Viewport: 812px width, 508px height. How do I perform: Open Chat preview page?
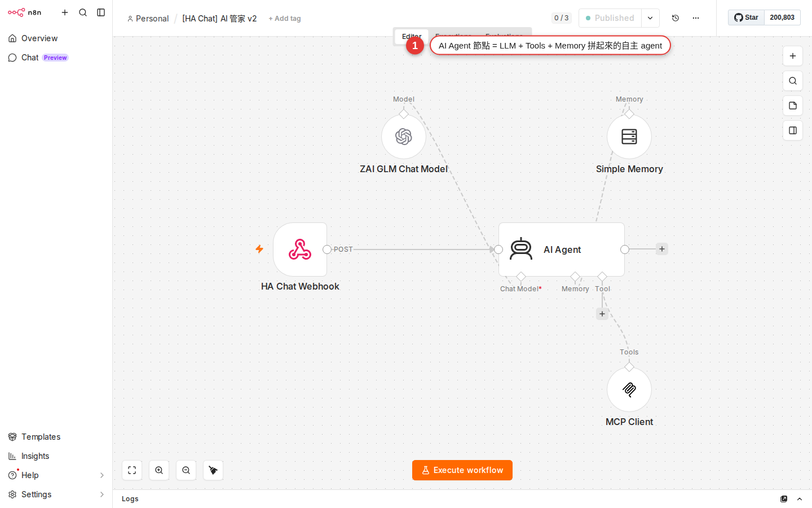point(56,58)
